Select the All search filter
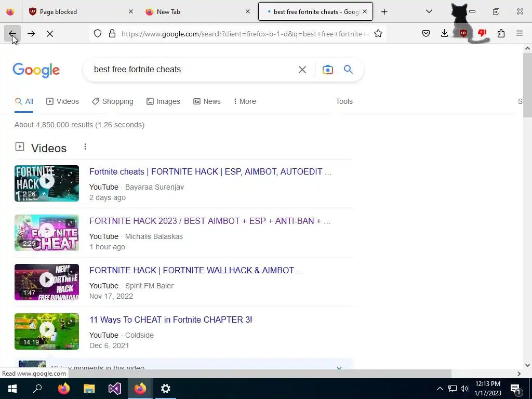532x399 pixels. click(x=24, y=101)
